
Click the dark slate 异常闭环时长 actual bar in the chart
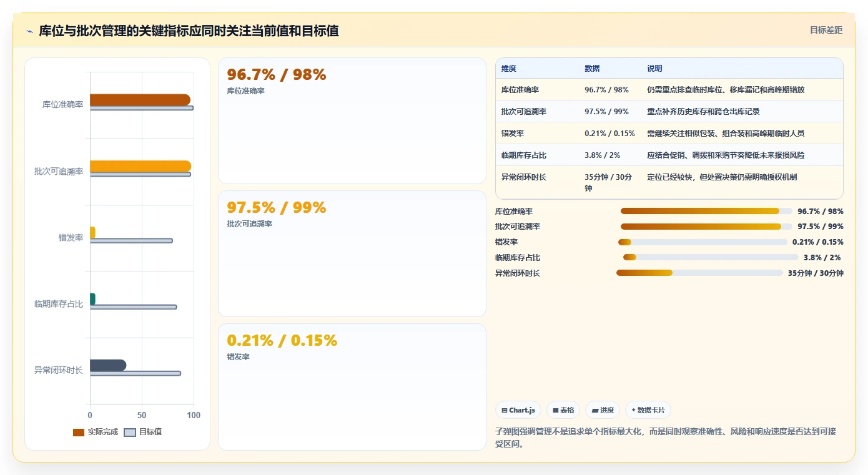[x=108, y=365]
